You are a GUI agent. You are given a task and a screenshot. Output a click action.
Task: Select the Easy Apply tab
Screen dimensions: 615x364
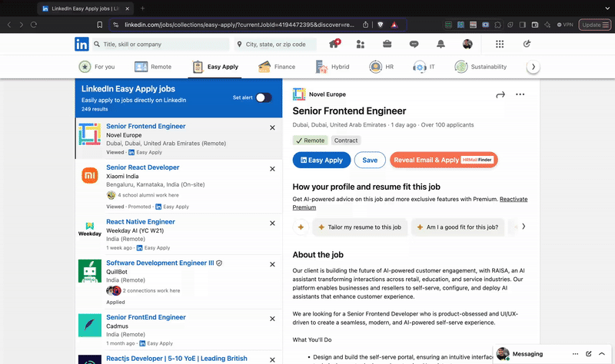pos(215,67)
